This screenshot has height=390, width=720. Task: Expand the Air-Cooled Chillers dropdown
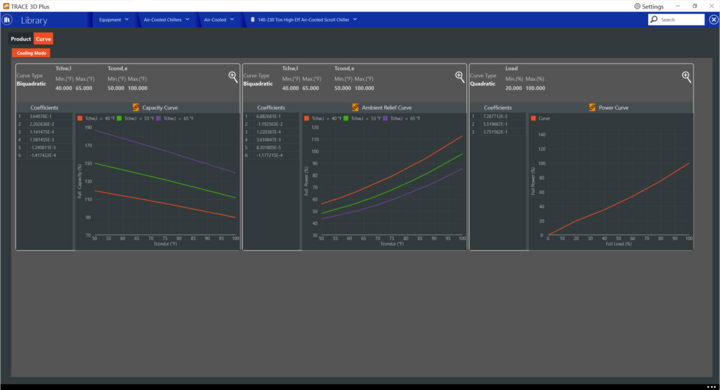(x=166, y=20)
